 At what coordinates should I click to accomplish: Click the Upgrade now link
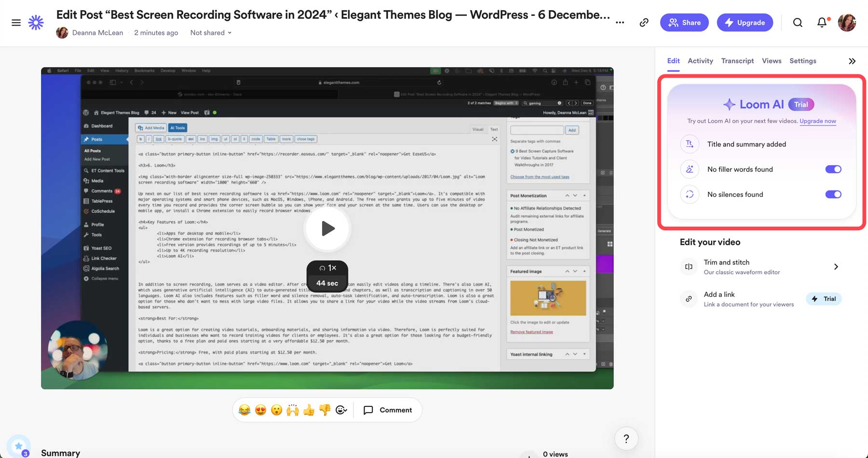817,121
